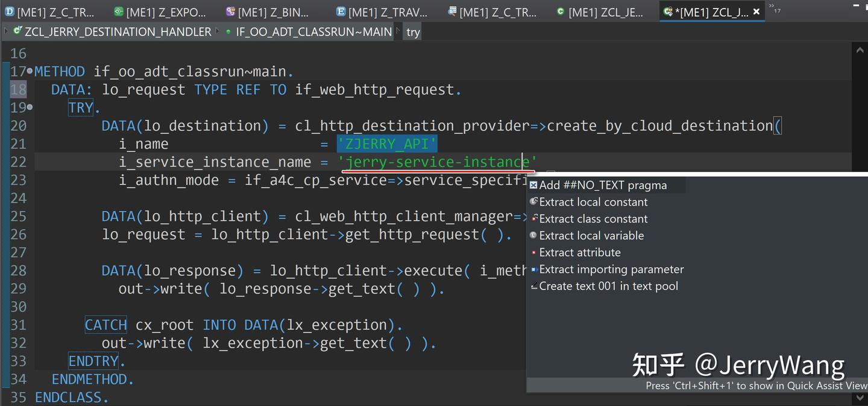The width and height of the screenshot is (868, 406).
Task: Select Extract importing parameter proposal
Action: pyautogui.click(x=611, y=270)
